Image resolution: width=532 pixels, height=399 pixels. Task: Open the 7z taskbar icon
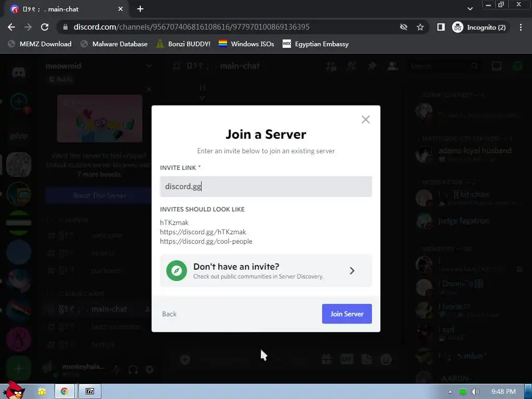(90, 391)
